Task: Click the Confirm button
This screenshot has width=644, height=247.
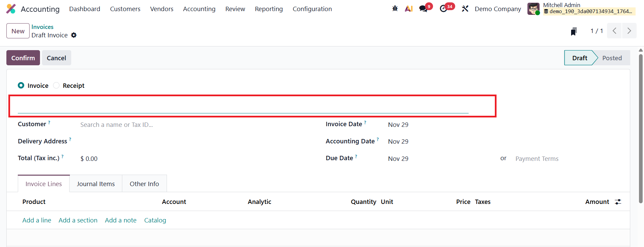Action: (23, 58)
